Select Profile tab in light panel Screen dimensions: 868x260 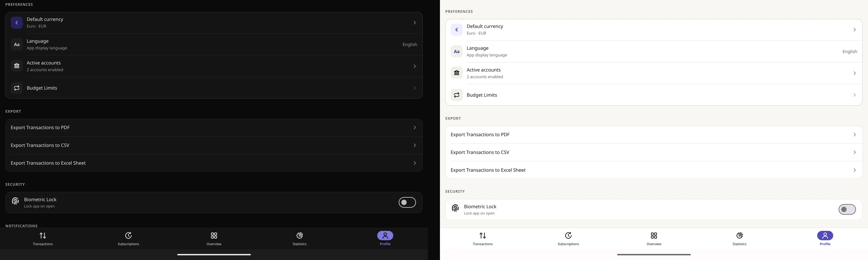click(825, 239)
